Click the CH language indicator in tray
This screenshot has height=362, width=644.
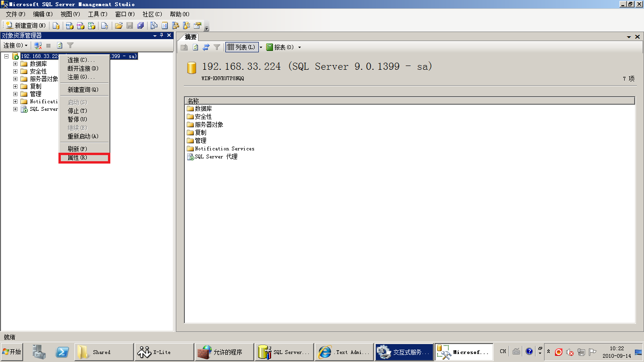point(503,351)
